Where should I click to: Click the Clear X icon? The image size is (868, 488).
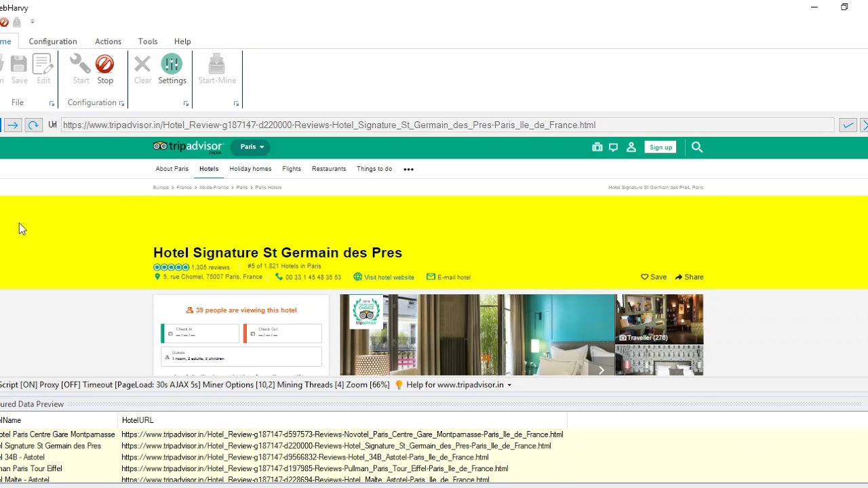click(x=142, y=64)
